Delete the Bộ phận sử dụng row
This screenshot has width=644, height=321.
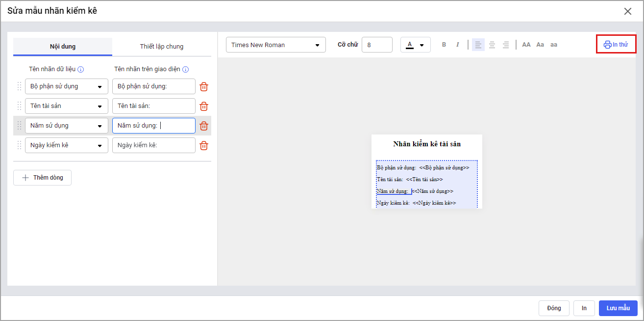(204, 87)
